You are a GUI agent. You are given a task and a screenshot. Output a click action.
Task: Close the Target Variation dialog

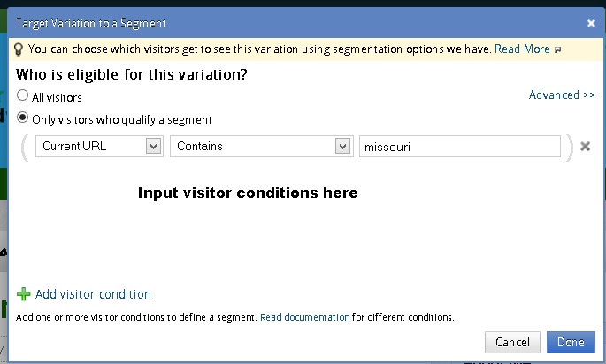(x=591, y=24)
